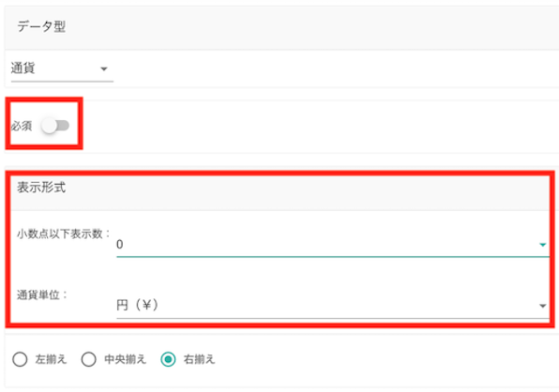Screen dimensions: 559x392
Task: Select the 中央揃え radio button circle
Action: tap(89, 359)
